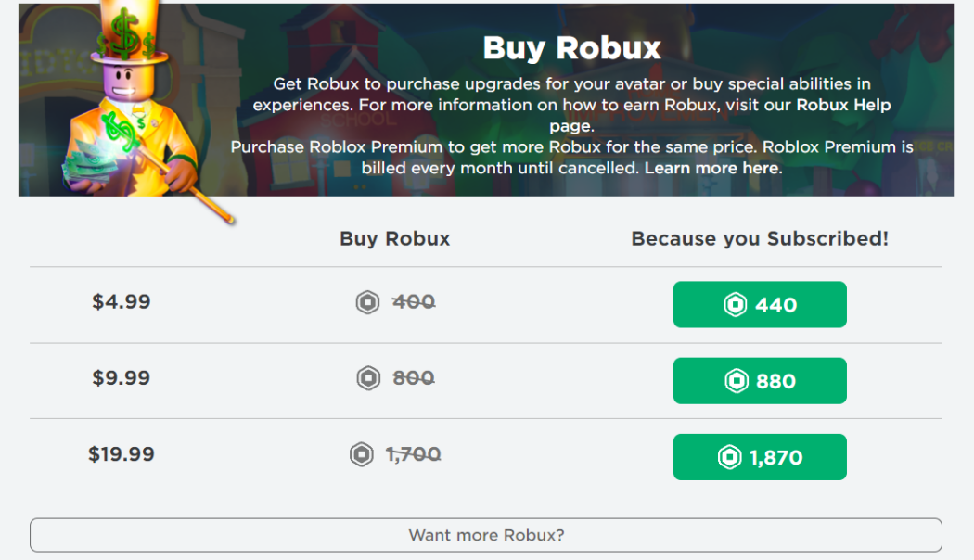
Task: Purchase the 1,870 Robux package
Action: point(760,457)
